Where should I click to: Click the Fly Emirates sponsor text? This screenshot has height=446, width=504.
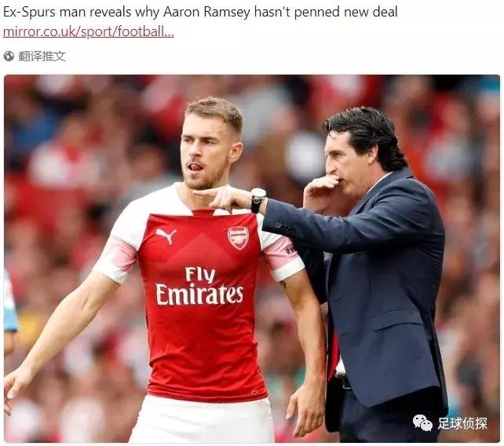click(199, 285)
